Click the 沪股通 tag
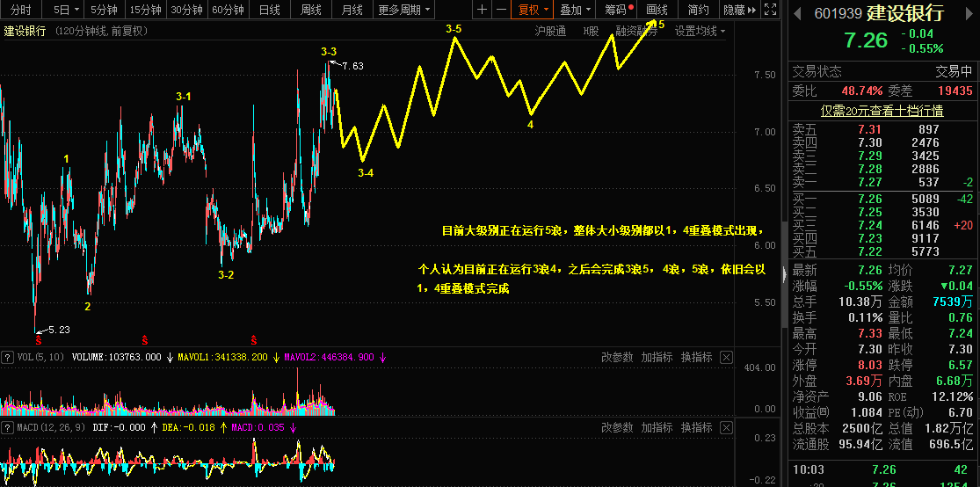The width and height of the screenshot is (980, 487). (x=550, y=32)
